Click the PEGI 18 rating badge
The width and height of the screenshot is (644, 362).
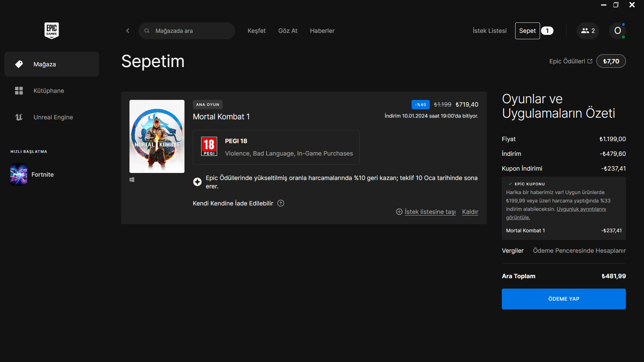tap(209, 146)
